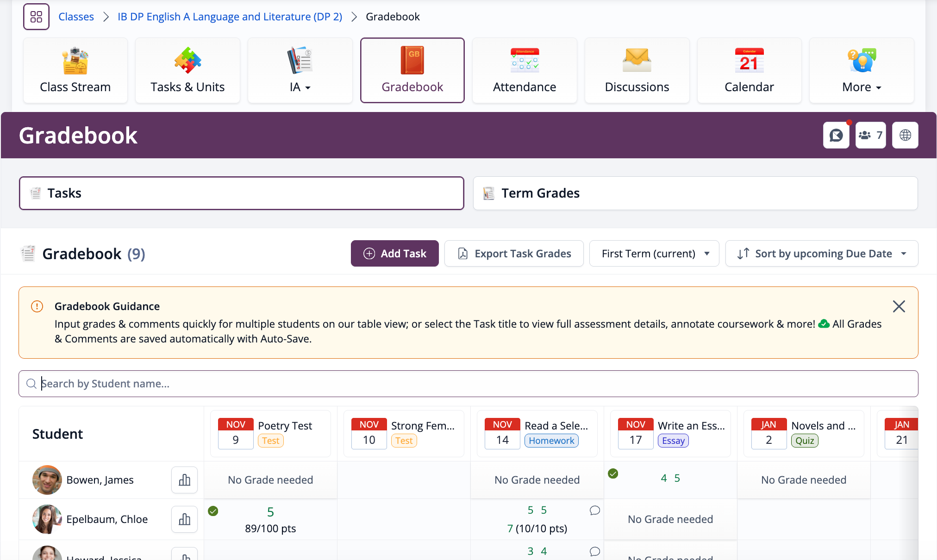Viewport: 937px width, 560px height.
Task: Click the Add Task button
Action: [x=394, y=254]
